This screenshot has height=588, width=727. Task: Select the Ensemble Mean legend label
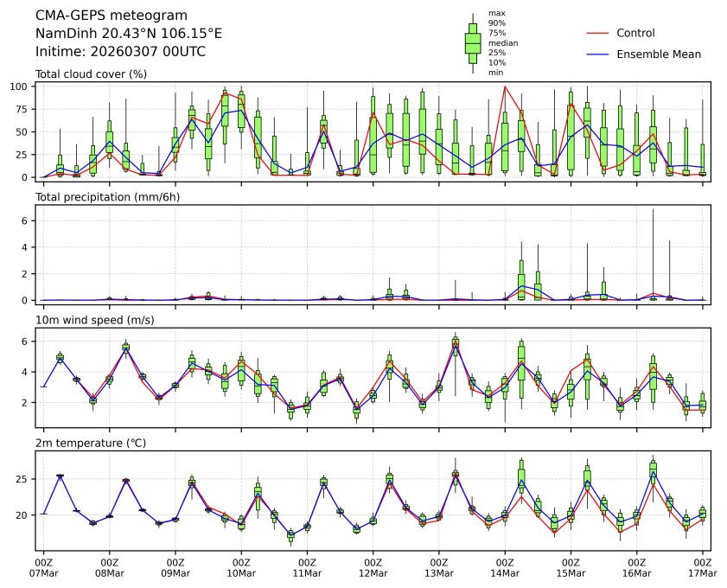(x=658, y=54)
